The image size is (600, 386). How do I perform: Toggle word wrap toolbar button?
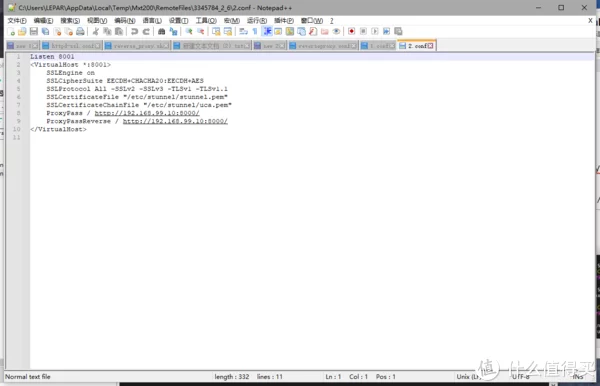tap(243, 31)
